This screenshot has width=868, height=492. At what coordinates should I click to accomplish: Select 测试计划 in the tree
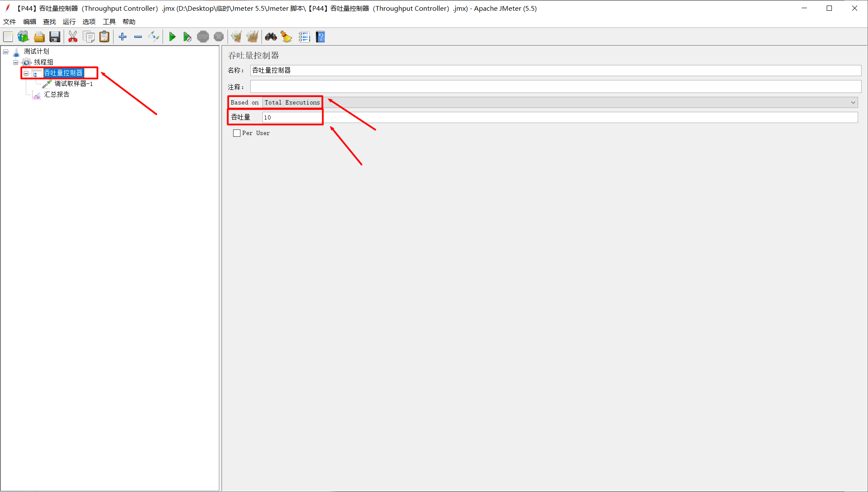tap(37, 52)
